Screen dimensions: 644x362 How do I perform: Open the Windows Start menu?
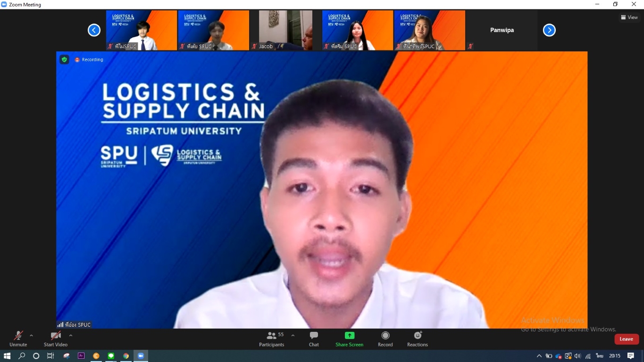[7, 356]
